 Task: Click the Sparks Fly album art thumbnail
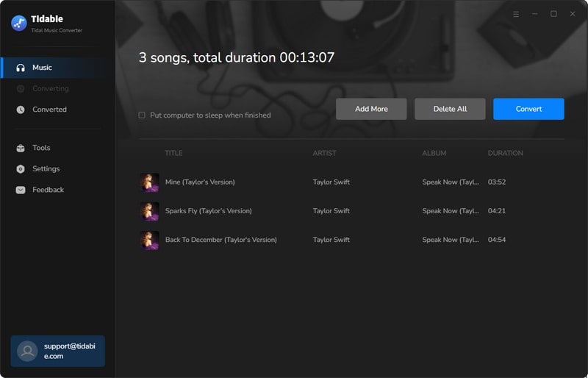click(x=150, y=211)
